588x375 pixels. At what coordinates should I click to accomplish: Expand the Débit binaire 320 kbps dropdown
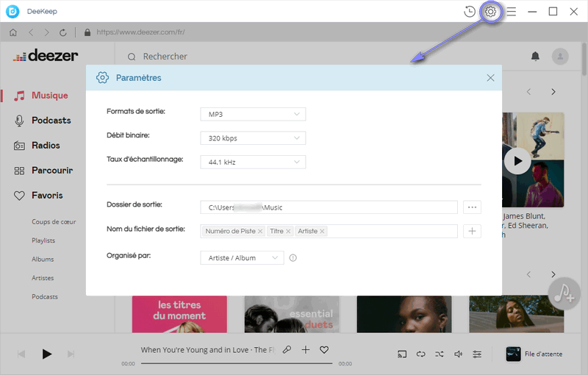click(253, 138)
